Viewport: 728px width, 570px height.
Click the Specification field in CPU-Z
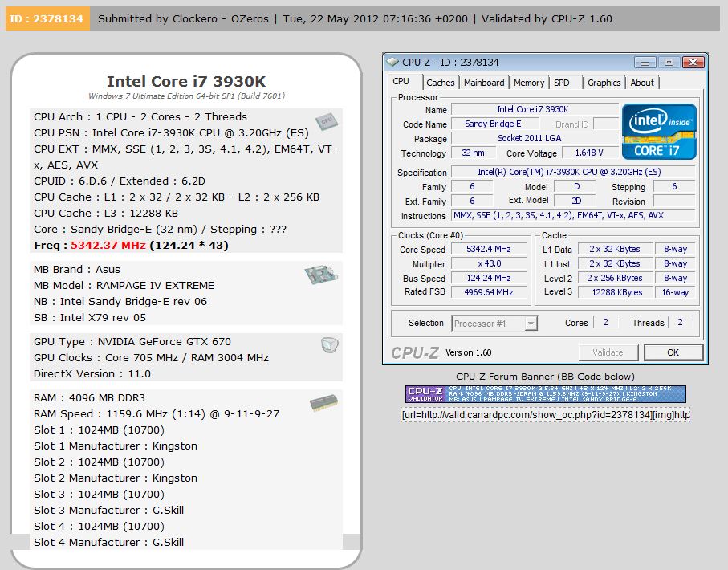(573, 172)
